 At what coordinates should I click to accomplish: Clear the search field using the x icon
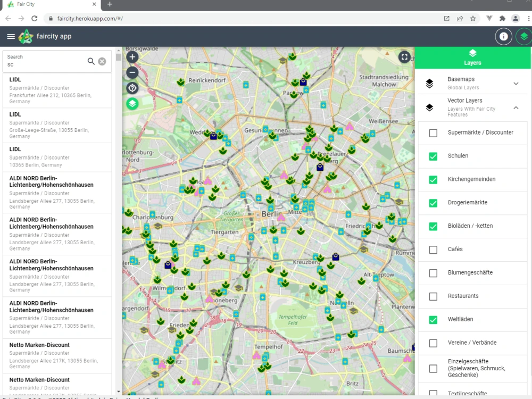103,61
